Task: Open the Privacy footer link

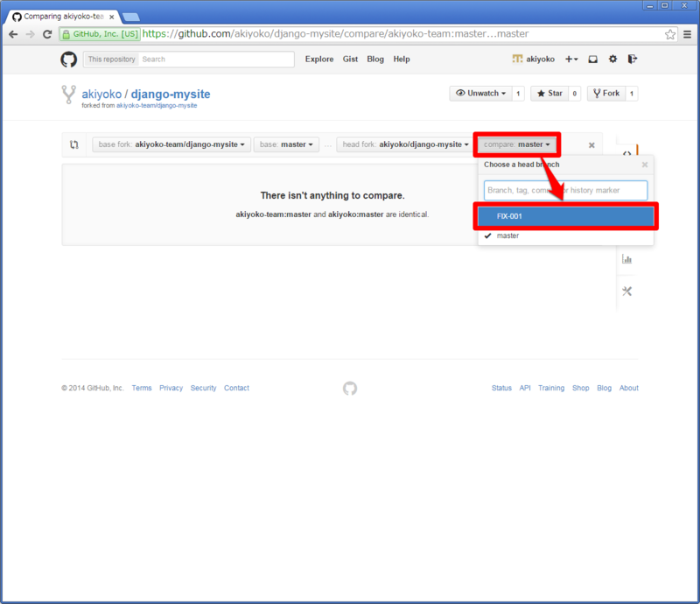Action: click(x=171, y=388)
